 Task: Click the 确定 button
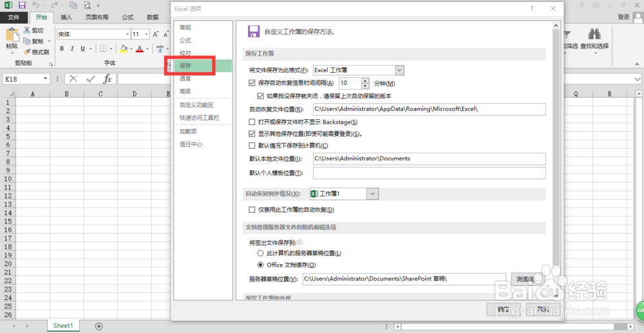tap(503, 309)
